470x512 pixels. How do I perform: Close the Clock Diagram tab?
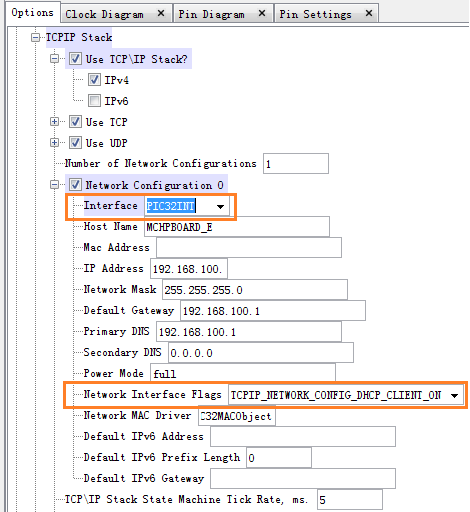coord(161,13)
